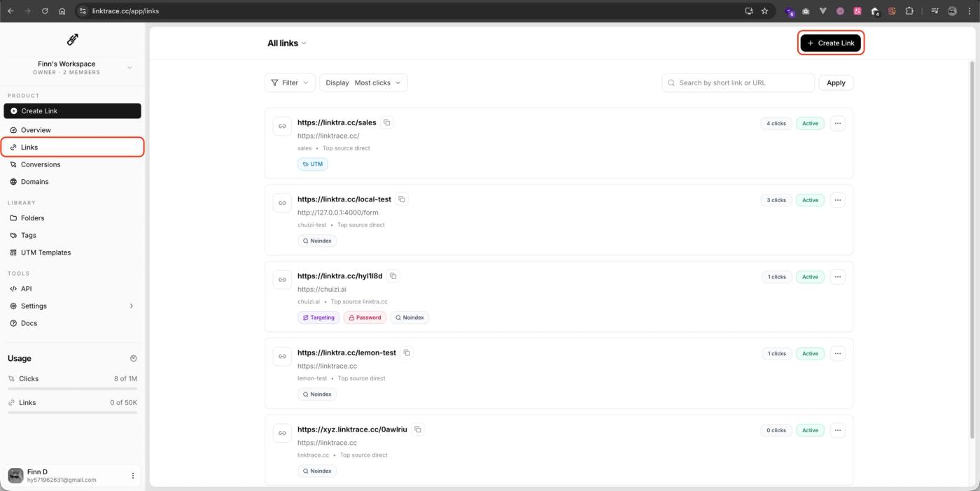Open the three-dot menu for local-test link
Image resolution: width=980 pixels, height=491 pixels.
837,200
